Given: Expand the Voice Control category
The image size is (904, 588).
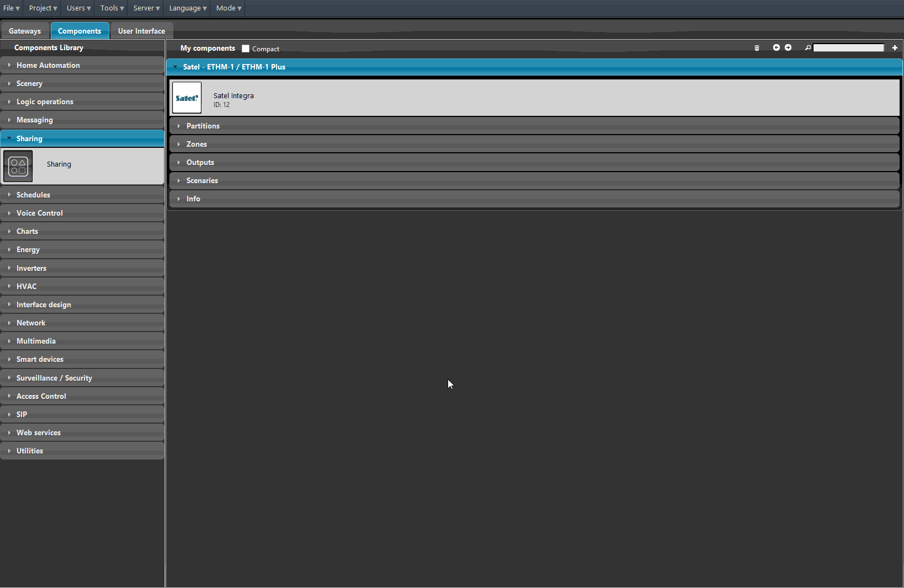Looking at the screenshot, I should (x=82, y=213).
